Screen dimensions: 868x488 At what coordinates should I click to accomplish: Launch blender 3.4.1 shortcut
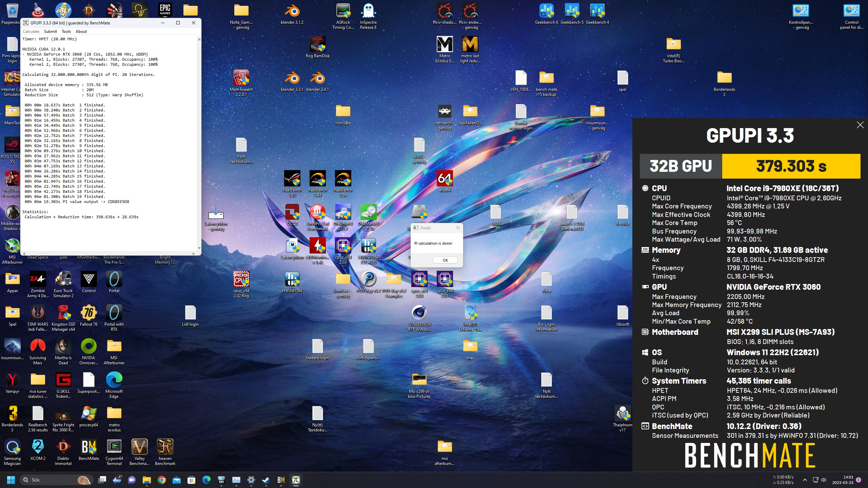pos(317,81)
